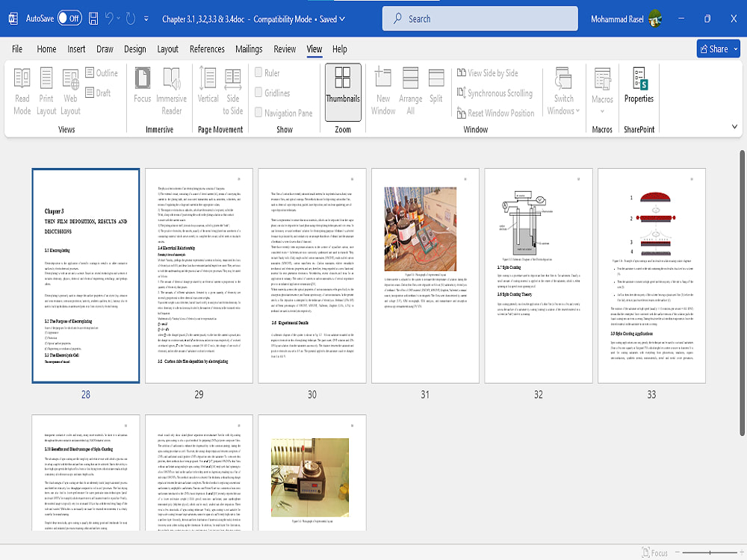Open the References tab
The width and height of the screenshot is (747, 560).
point(207,49)
